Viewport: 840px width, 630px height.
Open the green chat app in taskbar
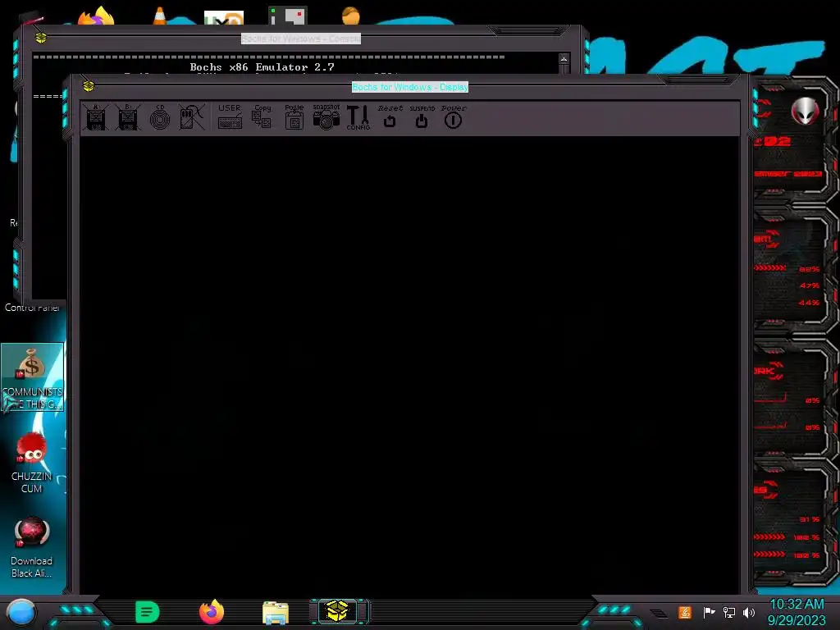(148, 612)
